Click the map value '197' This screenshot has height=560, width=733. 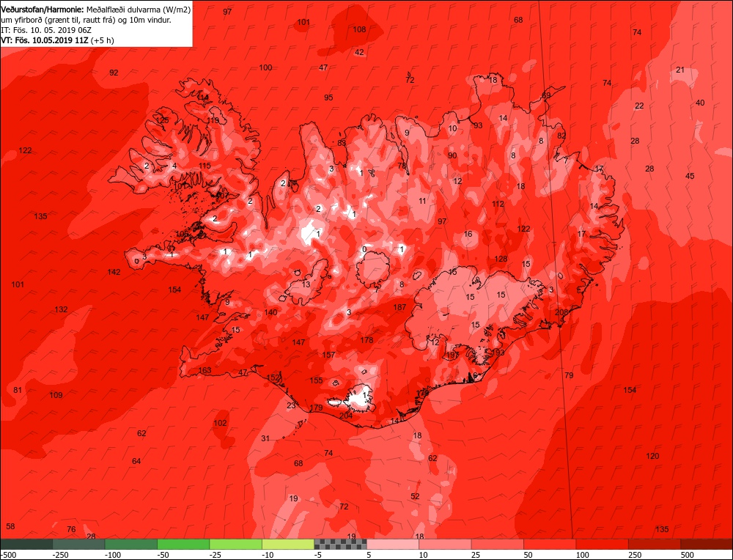[452, 355]
